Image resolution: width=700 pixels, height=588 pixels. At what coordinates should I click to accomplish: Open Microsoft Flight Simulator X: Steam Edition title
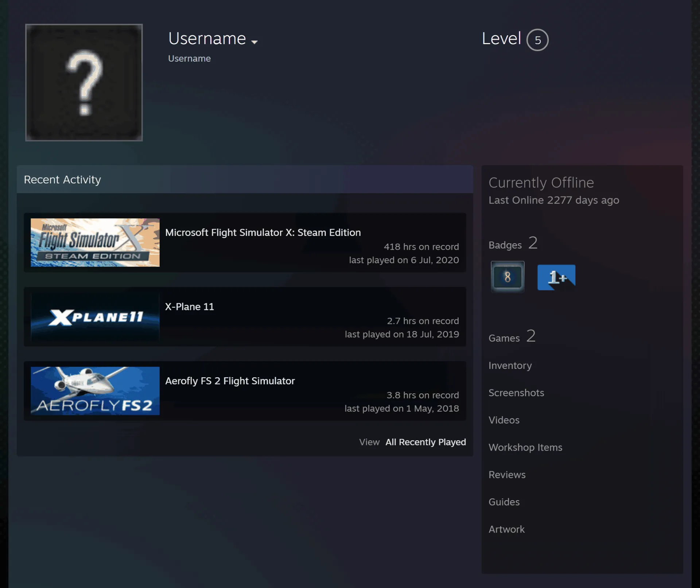click(263, 233)
